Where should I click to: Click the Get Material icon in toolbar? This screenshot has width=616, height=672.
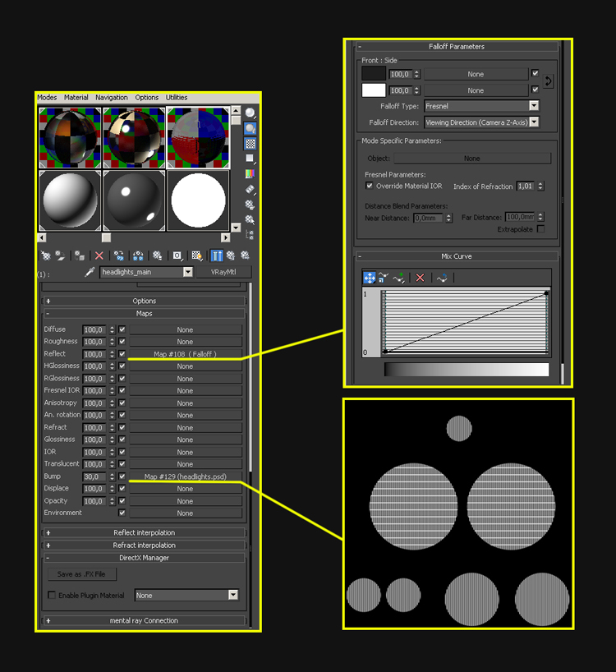pos(46,256)
